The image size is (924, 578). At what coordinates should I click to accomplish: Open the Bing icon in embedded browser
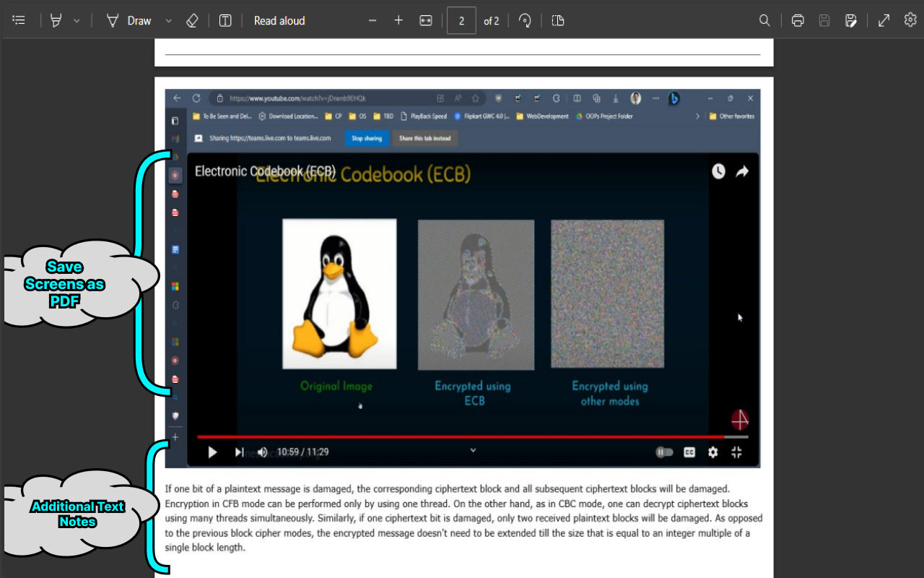click(674, 98)
